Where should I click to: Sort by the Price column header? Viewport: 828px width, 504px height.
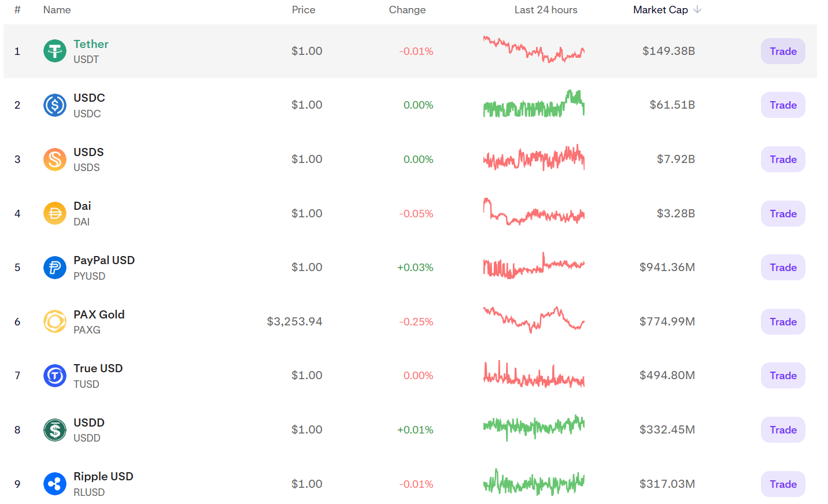pyautogui.click(x=304, y=10)
